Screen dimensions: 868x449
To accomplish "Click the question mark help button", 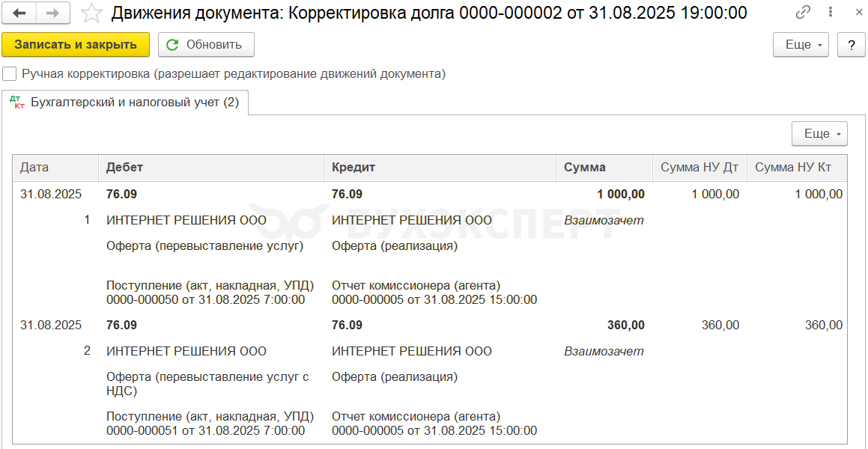I will [x=851, y=45].
